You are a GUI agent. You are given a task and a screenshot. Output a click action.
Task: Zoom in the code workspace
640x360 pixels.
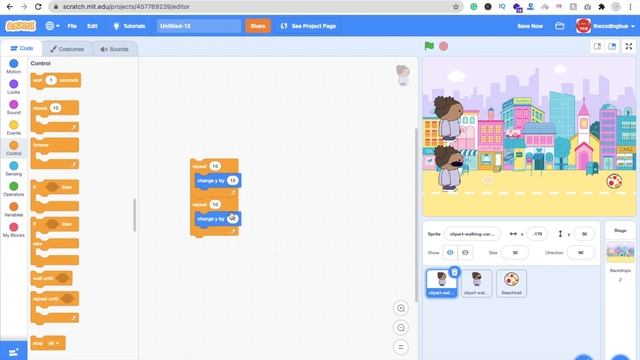401,308
